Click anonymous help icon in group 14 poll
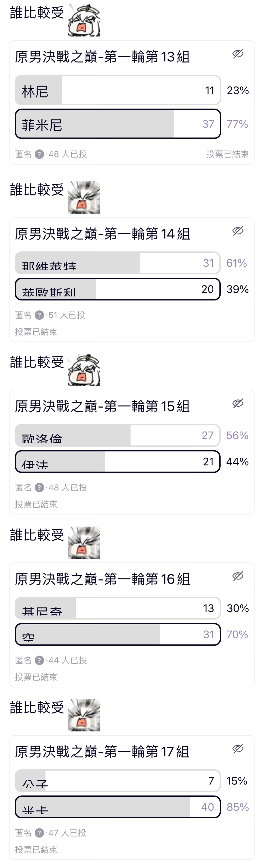The height and width of the screenshot is (868, 264). pyautogui.click(x=39, y=315)
